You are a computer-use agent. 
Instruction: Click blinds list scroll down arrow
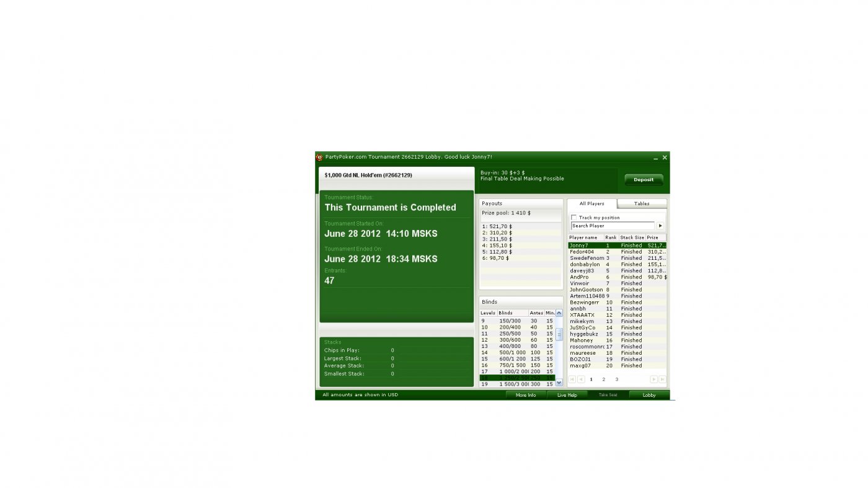[559, 383]
